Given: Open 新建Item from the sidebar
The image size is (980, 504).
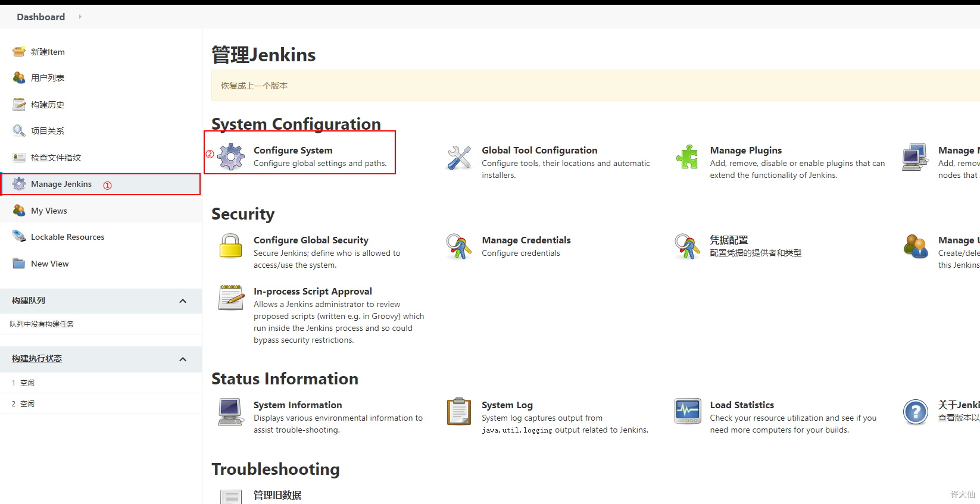Looking at the screenshot, I should click(48, 52).
